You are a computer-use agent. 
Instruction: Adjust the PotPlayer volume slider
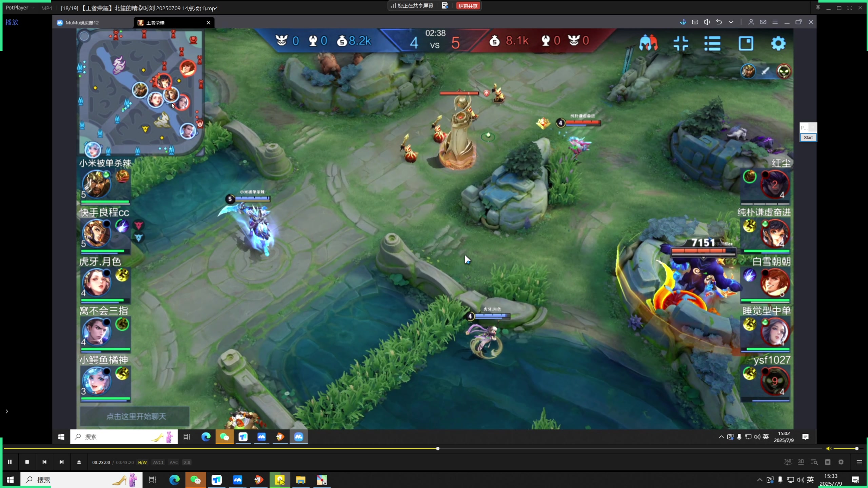pos(845,448)
